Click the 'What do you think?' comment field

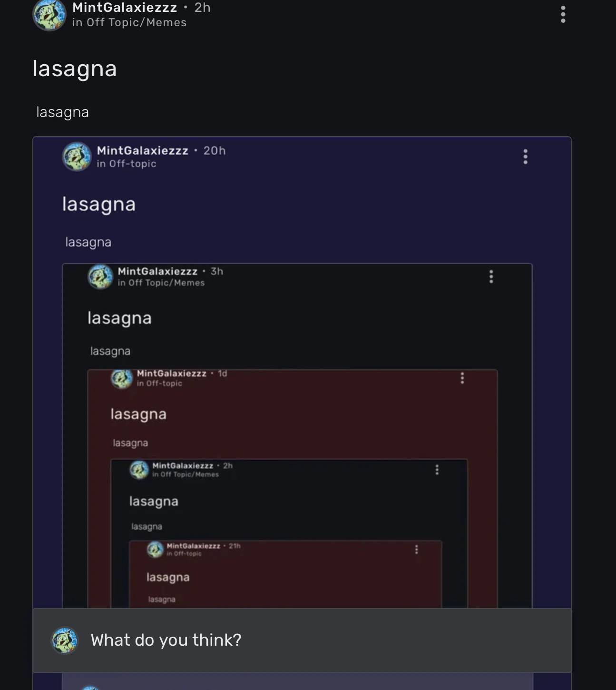pos(166,640)
